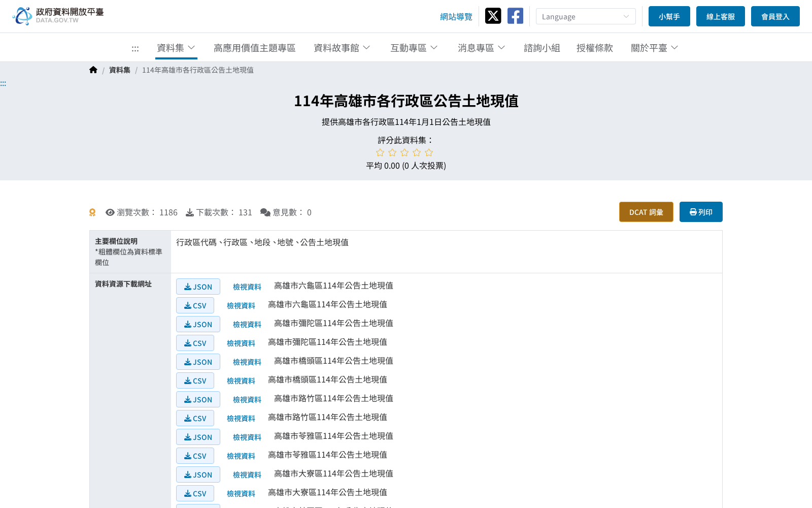
Task: Click the DATA.GOV.TW site logo
Action: pyautogui.click(x=58, y=16)
